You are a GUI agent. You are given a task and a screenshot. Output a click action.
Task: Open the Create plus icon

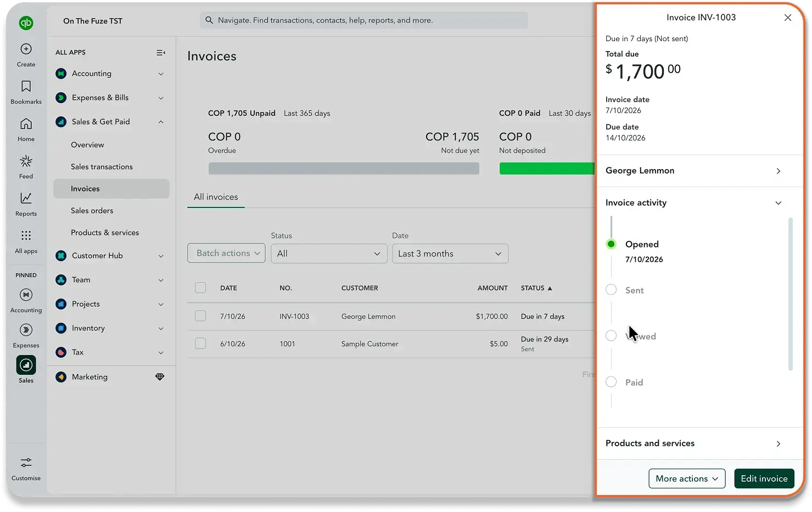click(x=26, y=49)
